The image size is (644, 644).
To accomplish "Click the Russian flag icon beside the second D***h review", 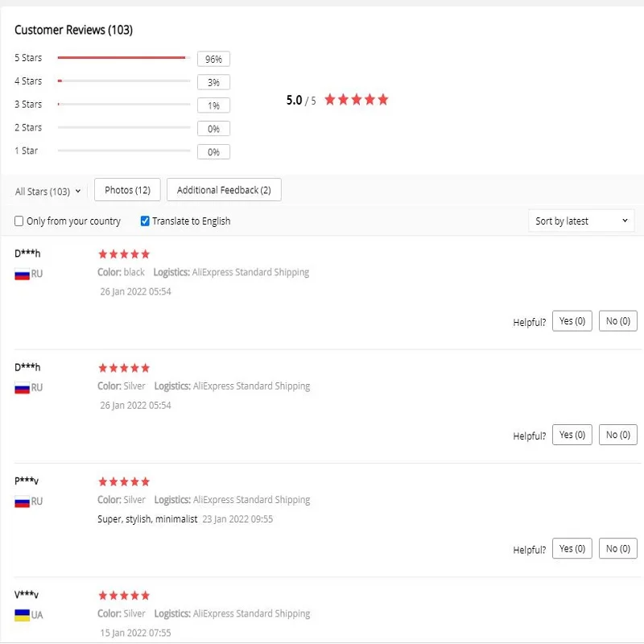I will pyautogui.click(x=22, y=388).
